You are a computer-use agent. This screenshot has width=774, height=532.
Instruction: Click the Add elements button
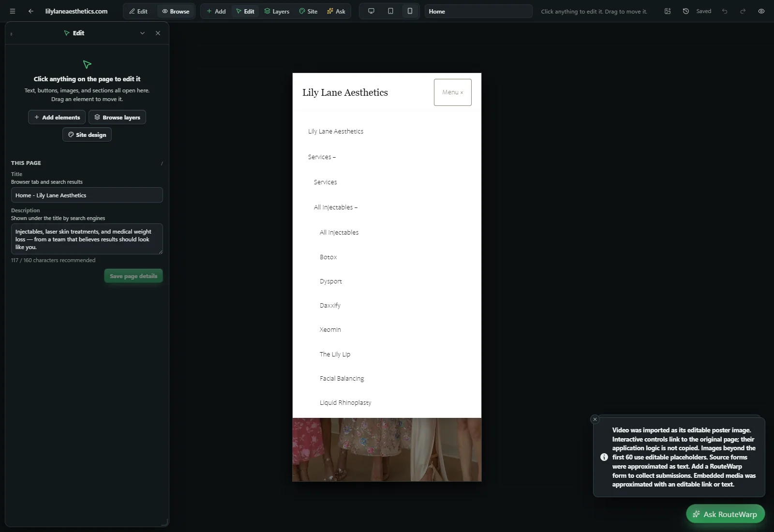[57, 117]
